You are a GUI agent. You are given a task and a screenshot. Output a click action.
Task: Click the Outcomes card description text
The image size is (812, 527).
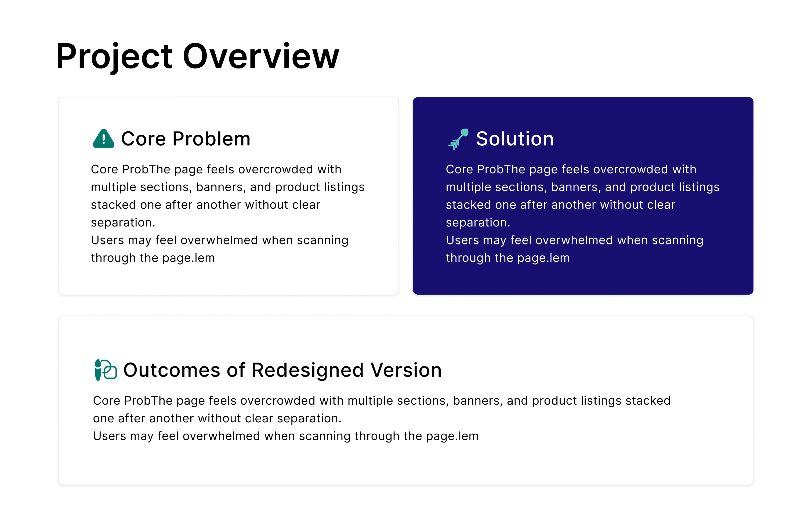click(382, 418)
